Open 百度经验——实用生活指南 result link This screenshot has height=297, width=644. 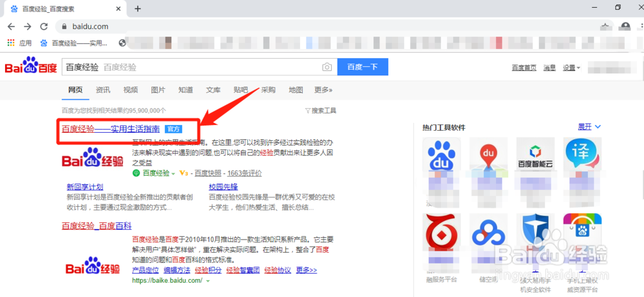pyautogui.click(x=111, y=129)
